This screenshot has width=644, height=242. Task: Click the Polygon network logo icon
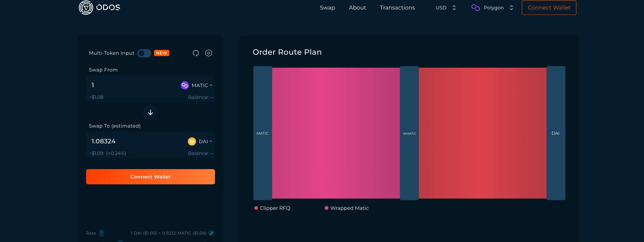pyautogui.click(x=475, y=7)
